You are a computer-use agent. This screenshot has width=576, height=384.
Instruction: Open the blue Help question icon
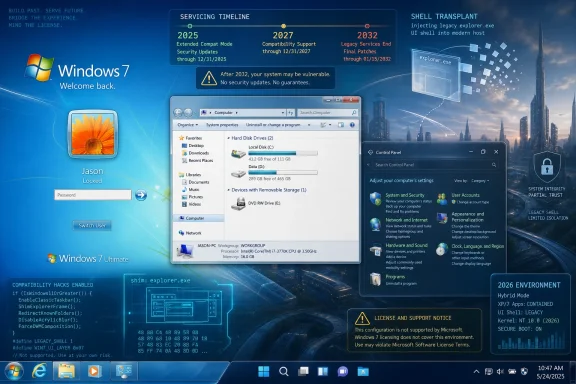click(352, 125)
